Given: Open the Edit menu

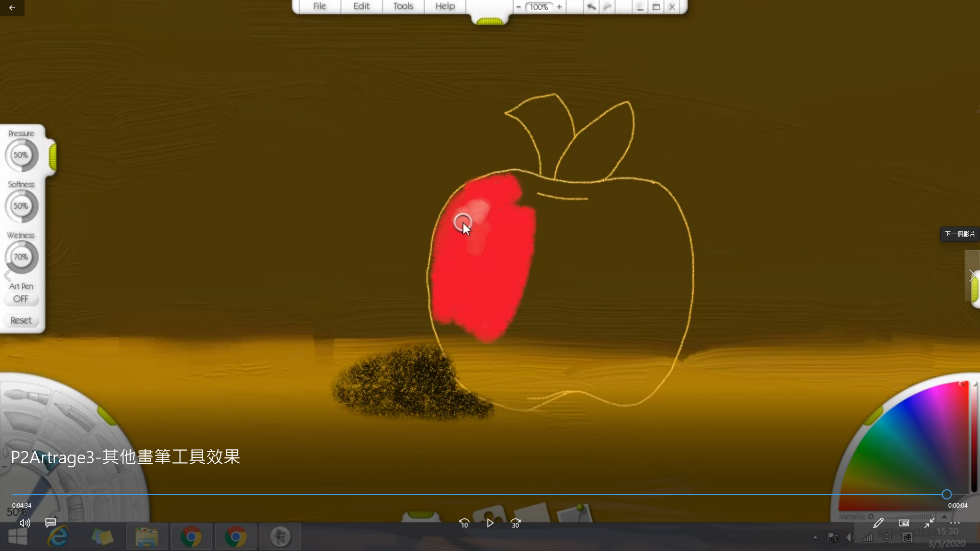Looking at the screenshot, I should 361,7.
